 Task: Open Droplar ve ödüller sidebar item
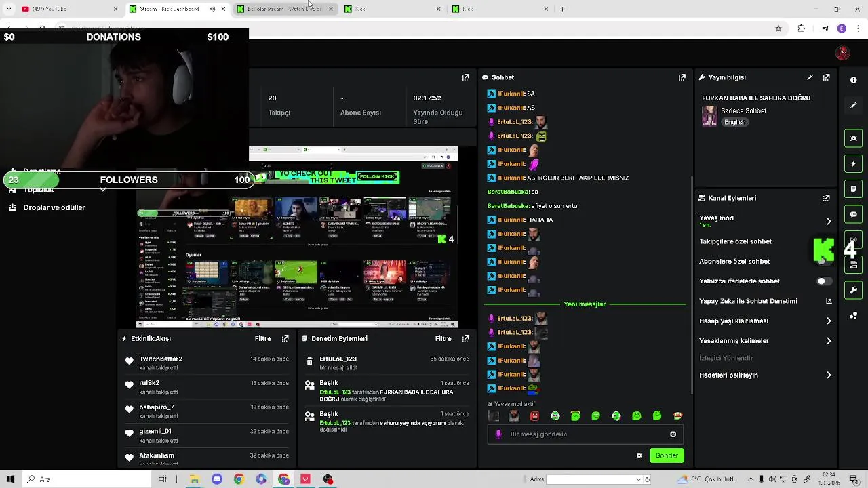click(x=47, y=208)
